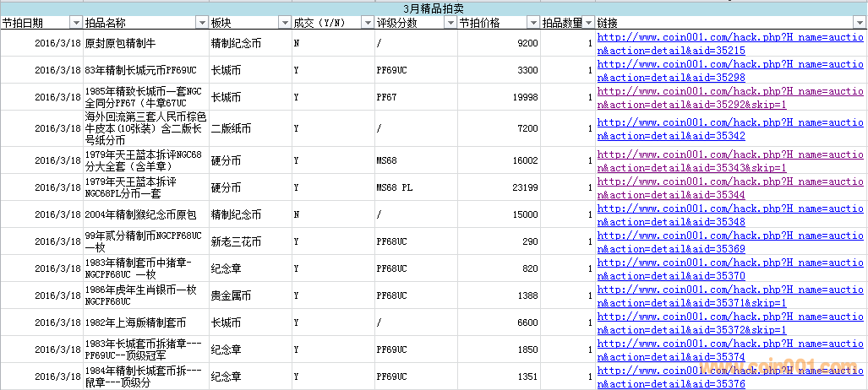Click the 拍品数量 filter button

[588, 23]
